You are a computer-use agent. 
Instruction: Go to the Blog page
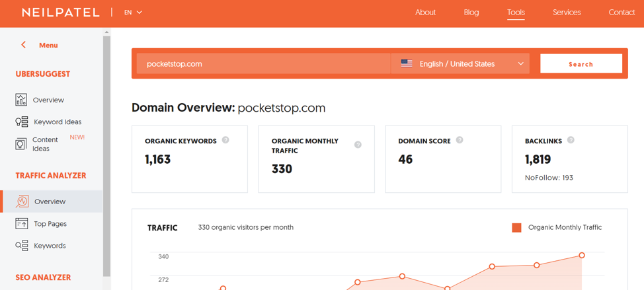click(471, 13)
